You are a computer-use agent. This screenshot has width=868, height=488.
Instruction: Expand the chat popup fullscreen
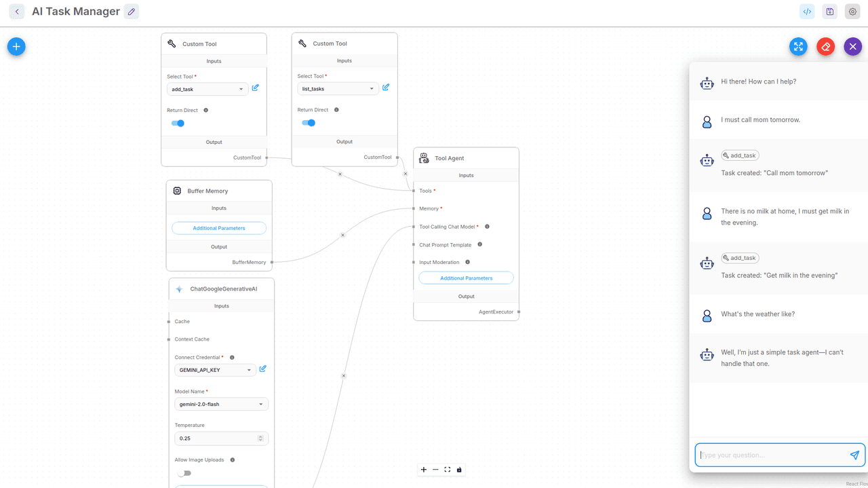798,46
